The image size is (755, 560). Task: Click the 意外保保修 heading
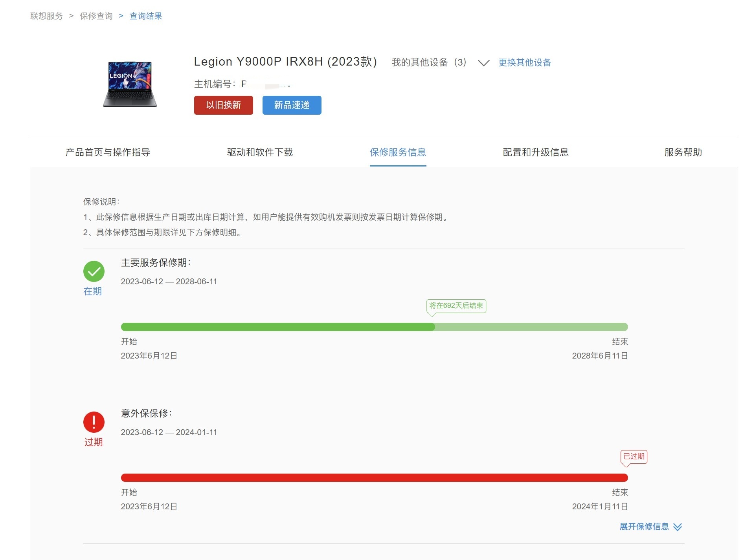pos(146,414)
